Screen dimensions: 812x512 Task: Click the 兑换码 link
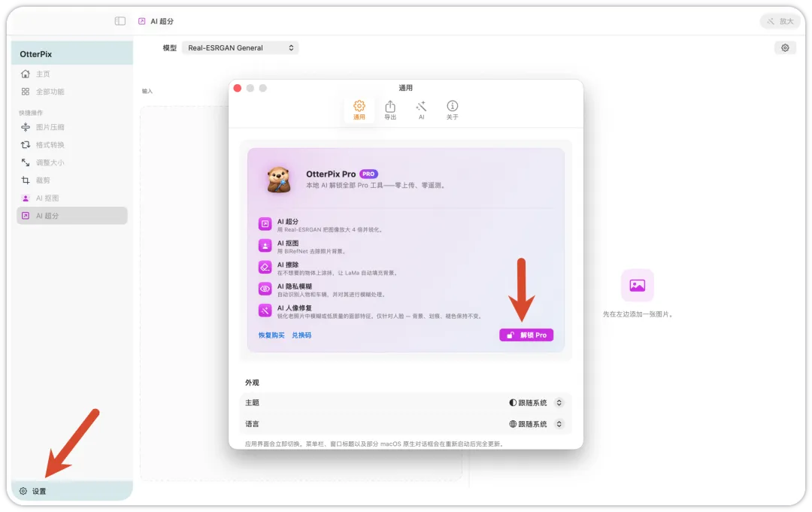pyautogui.click(x=301, y=335)
